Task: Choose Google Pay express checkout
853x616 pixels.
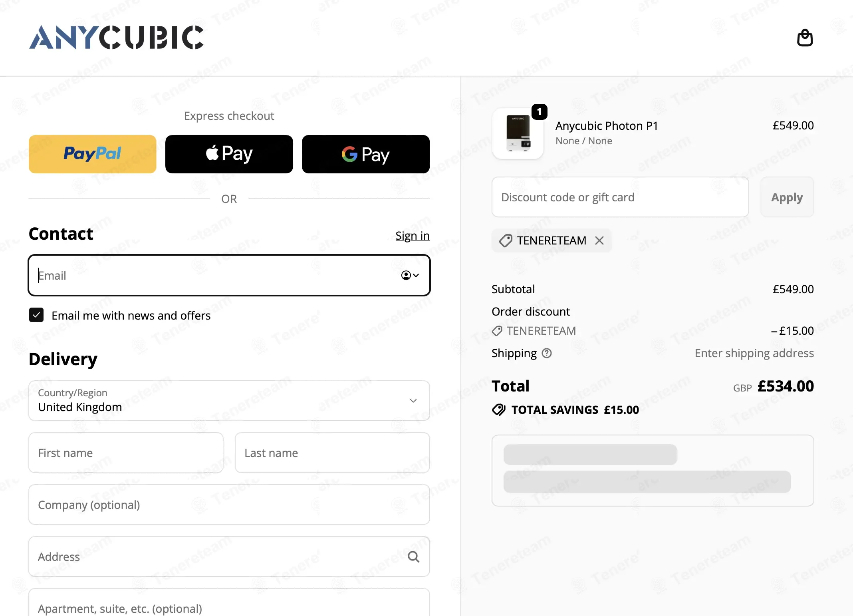Action: pos(366,154)
